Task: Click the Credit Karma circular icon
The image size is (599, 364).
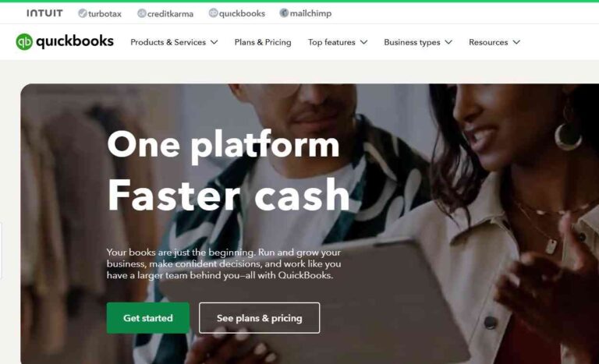Action: pyautogui.click(x=142, y=13)
